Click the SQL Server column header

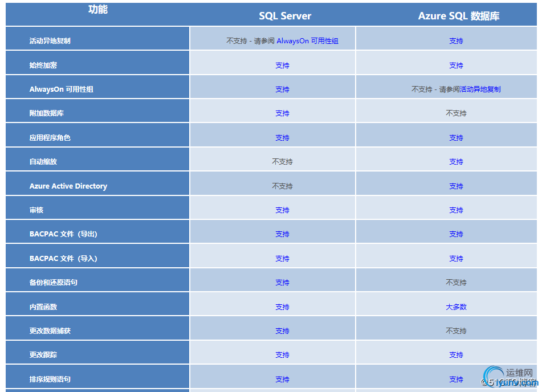pos(285,16)
